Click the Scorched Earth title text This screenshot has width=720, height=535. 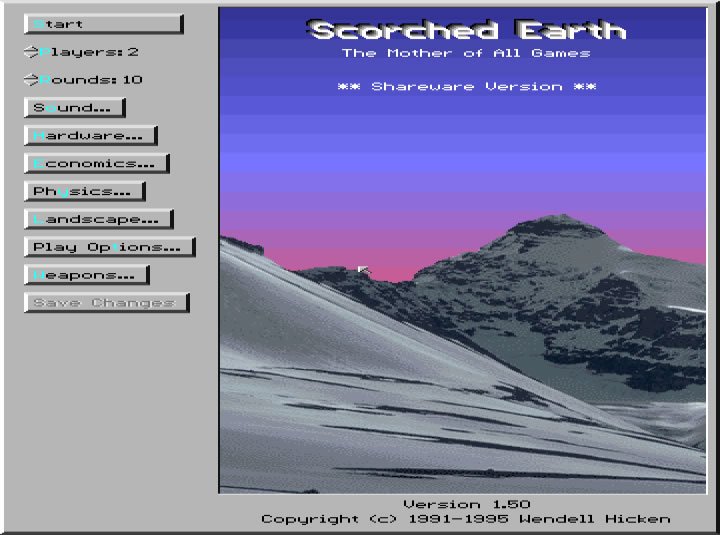pos(466,30)
